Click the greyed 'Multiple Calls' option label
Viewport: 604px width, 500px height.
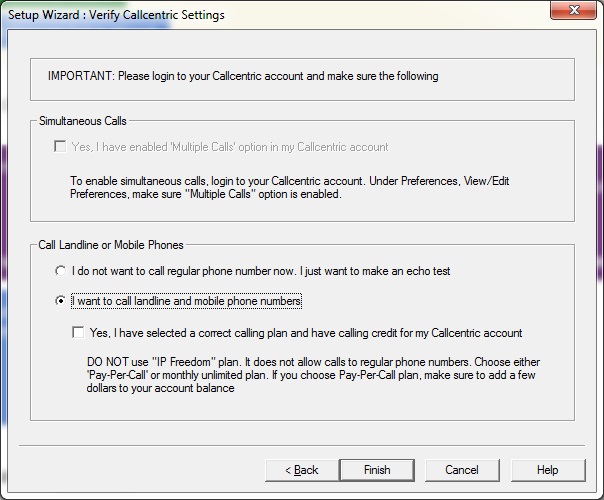pyautogui.click(x=230, y=147)
